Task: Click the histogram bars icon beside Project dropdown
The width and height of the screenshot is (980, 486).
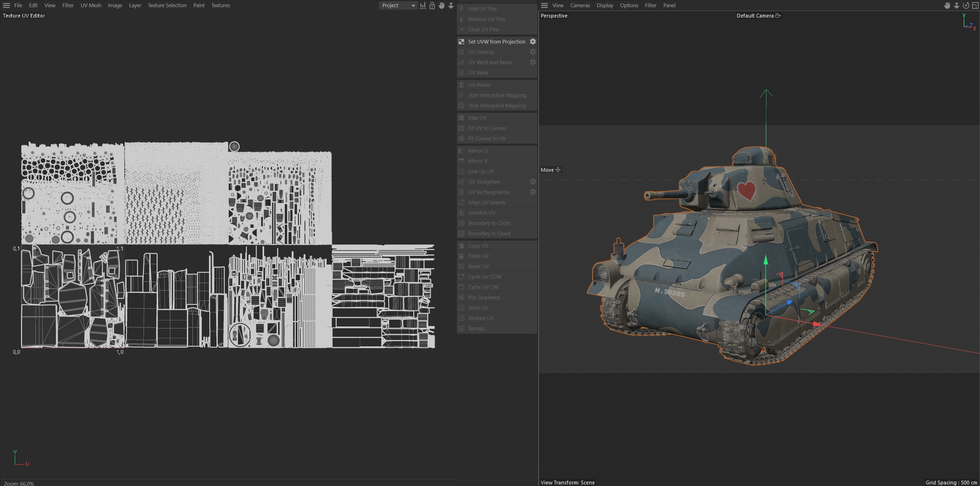Action: click(423, 5)
